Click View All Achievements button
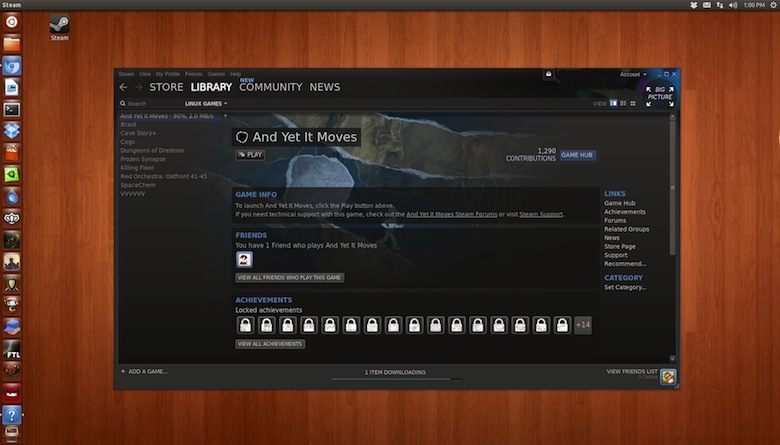Image resolution: width=780 pixels, height=445 pixels. click(270, 344)
